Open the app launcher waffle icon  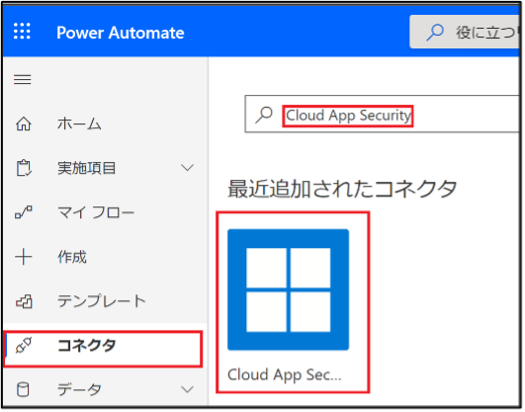[x=22, y=31]
